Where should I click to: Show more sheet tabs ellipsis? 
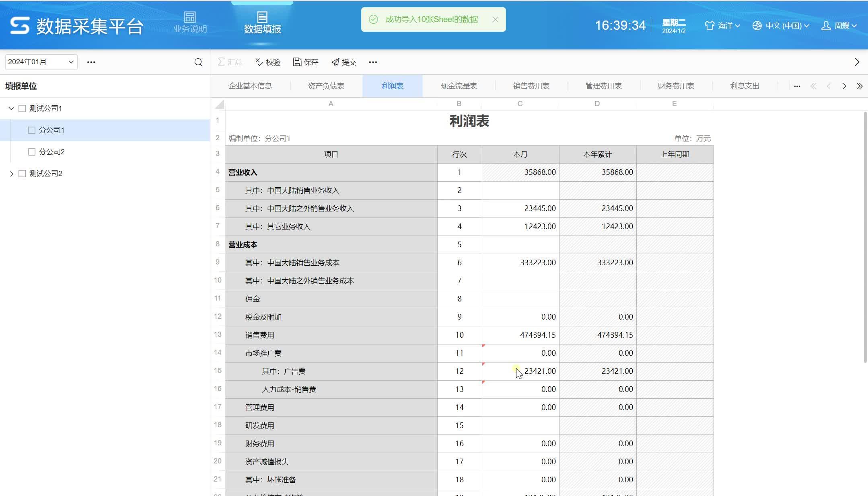pos(797,86)
